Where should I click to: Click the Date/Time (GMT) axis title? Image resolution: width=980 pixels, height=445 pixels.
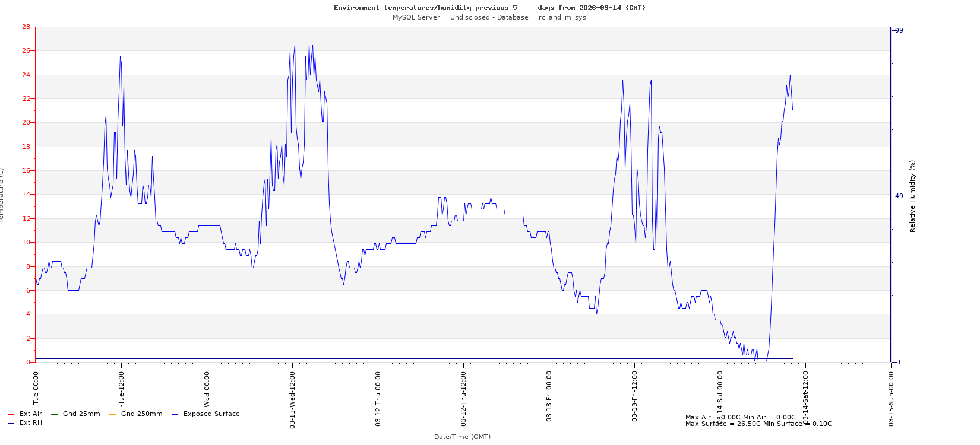click(462, 437)
